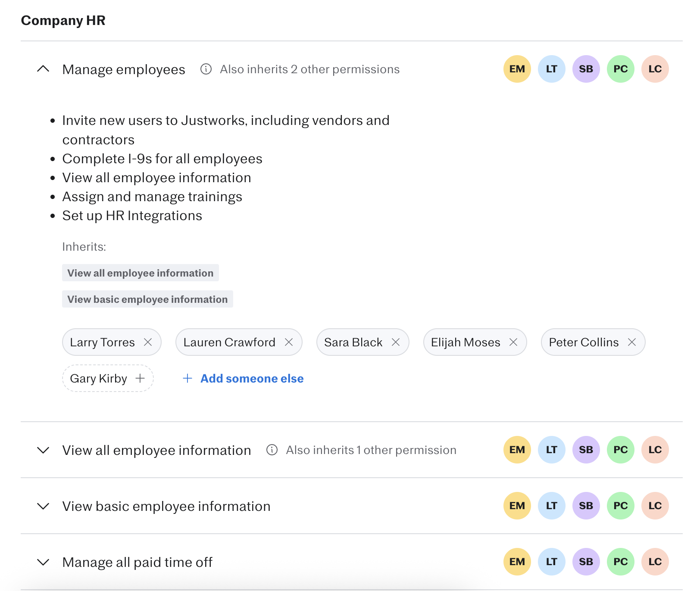Expand View all employee information row

[x=43, y=450]
